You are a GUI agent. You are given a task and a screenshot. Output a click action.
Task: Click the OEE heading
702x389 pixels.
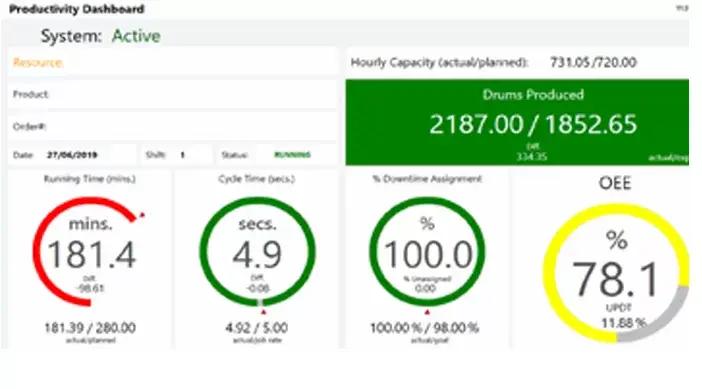pos(615,183)
